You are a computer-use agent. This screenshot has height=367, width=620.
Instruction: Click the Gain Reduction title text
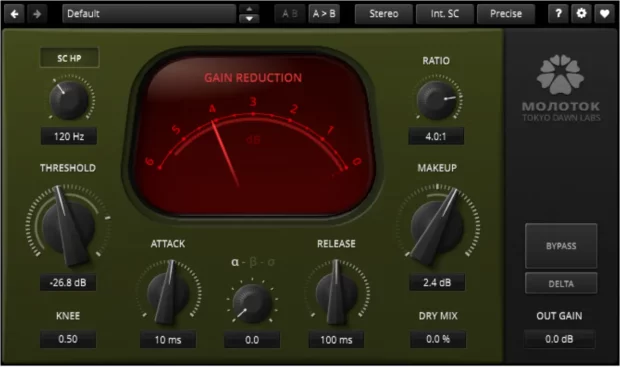click(253, 78)
